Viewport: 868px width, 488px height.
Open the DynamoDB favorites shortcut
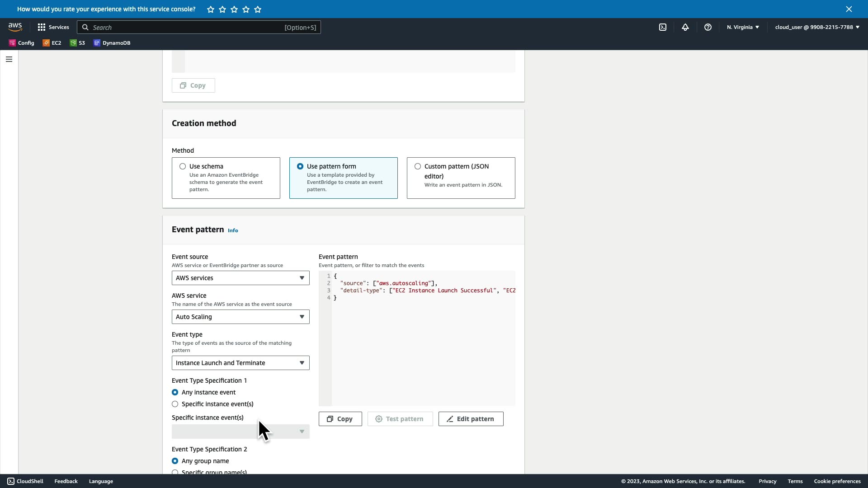[x=112, y=43]
